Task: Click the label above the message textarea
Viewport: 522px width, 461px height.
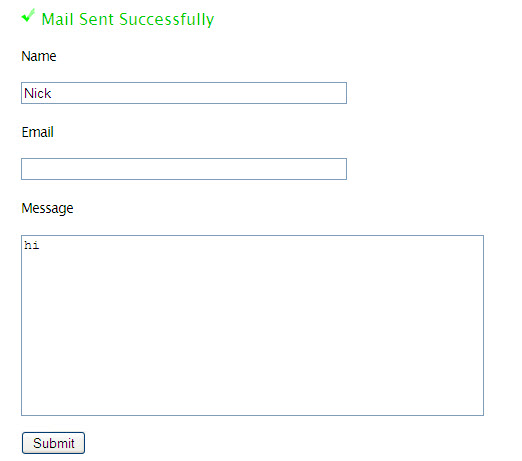Action: tap(47, 209)
